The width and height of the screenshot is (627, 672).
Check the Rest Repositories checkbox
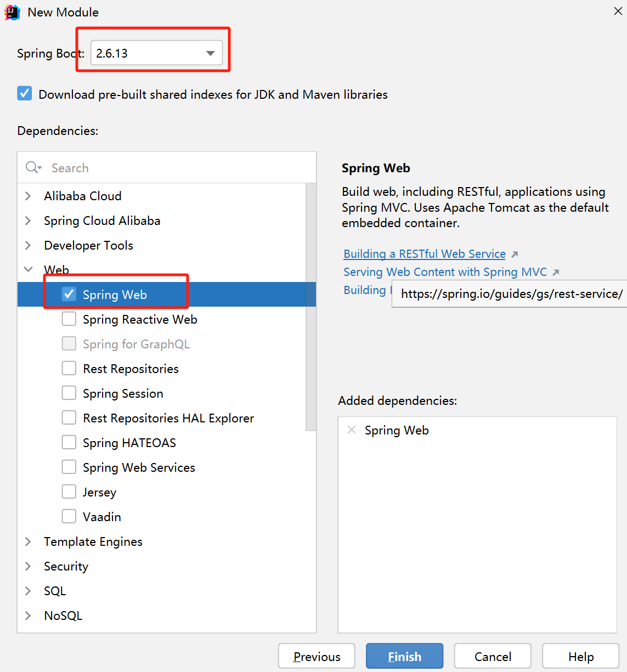[x=69, y=368]
